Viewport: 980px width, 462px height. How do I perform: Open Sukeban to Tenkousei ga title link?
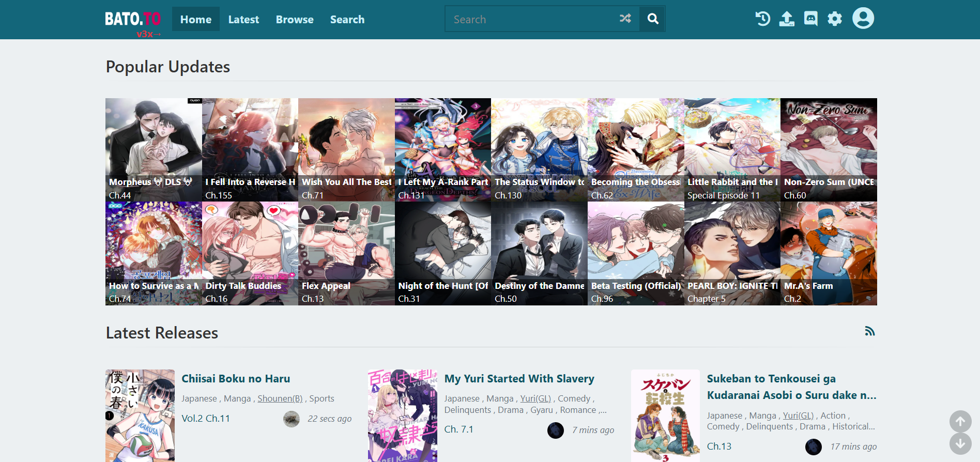[x=792, y=387]
